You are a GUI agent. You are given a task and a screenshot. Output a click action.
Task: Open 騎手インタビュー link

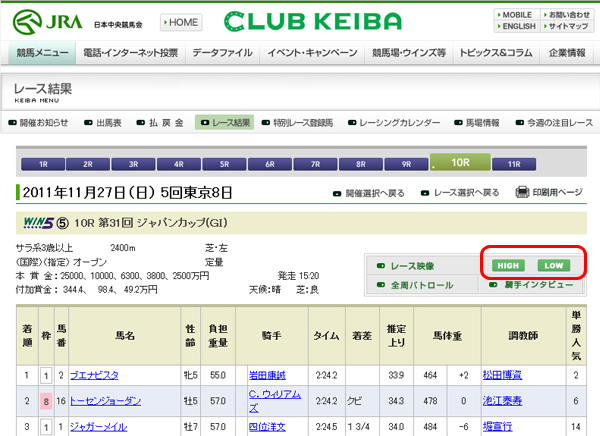point(532,285)
